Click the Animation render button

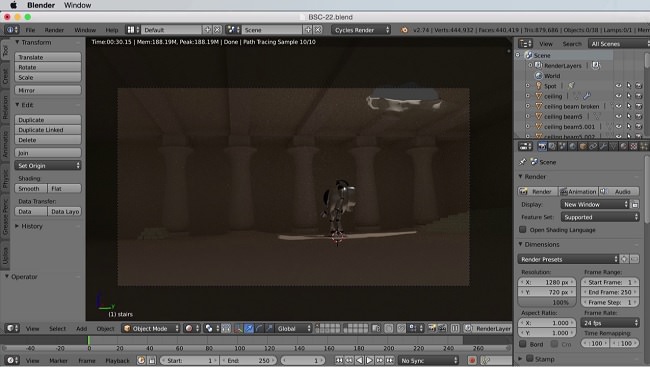(x=578, y=191)
